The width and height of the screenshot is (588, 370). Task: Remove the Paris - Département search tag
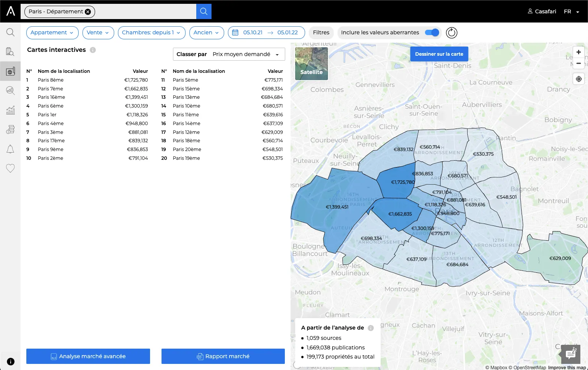(x=88, y=11)
